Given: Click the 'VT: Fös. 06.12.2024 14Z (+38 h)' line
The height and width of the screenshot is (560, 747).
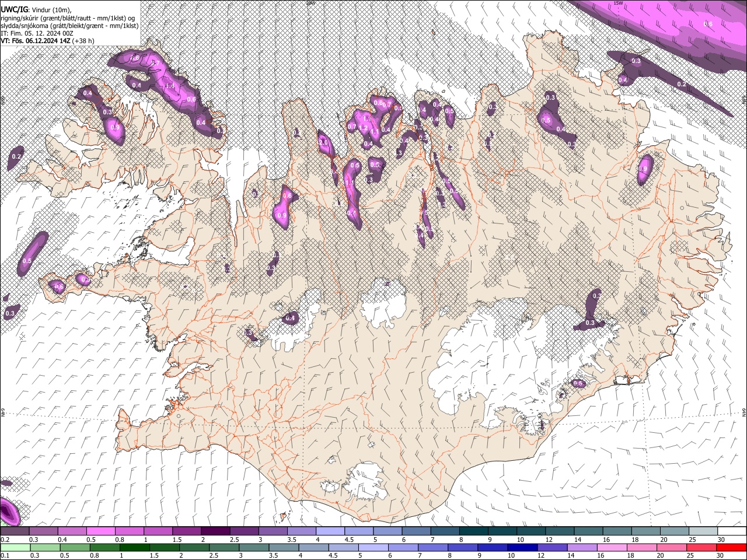Looking at the screenshot, I should [x=47, y=41].
